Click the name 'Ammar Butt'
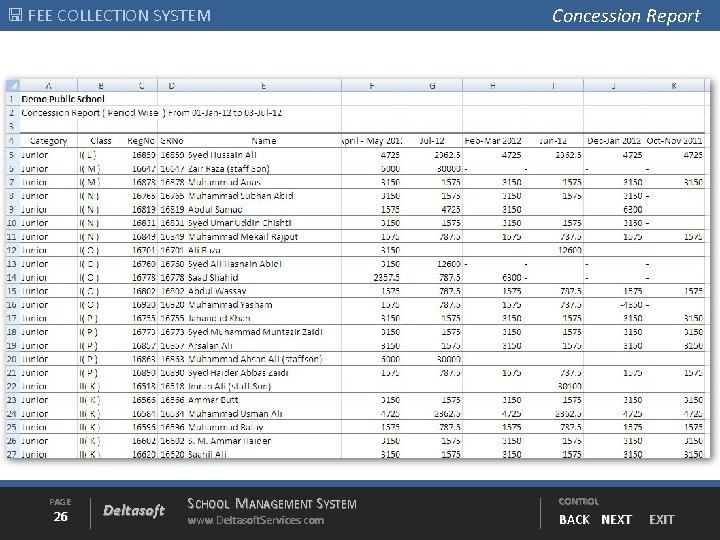The image size is (720, 540). pos(213,400)
